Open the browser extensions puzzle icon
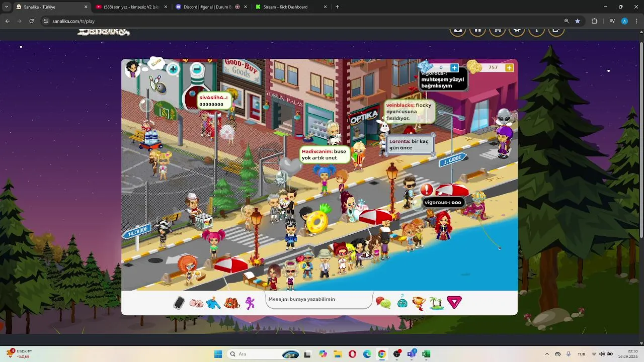Screen dimensions: 644x362 (595, 21)
